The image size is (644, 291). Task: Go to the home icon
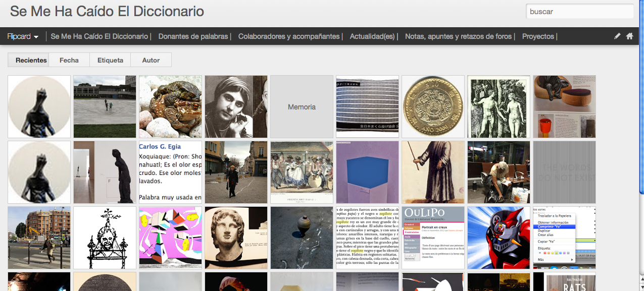[x=629, y=36]
